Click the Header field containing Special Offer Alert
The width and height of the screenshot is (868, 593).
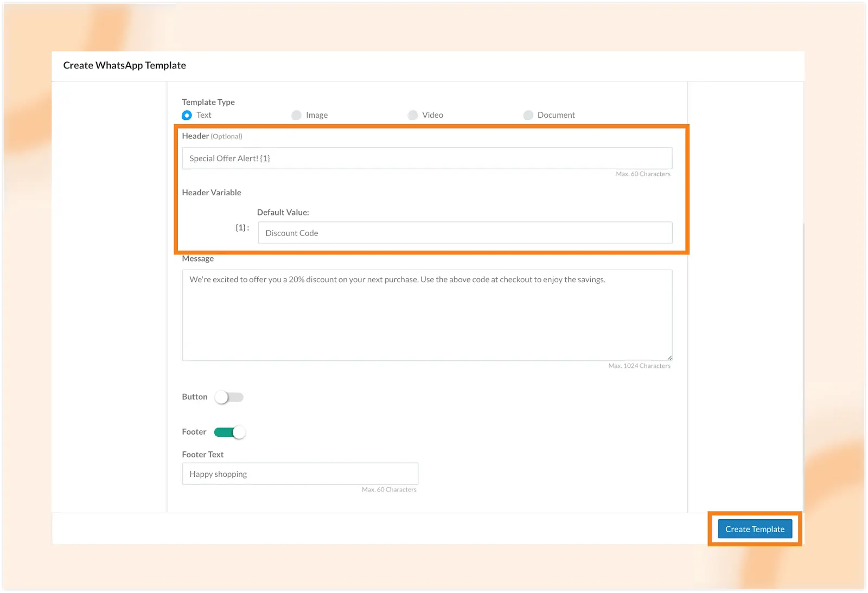click(x=426, y=158)
